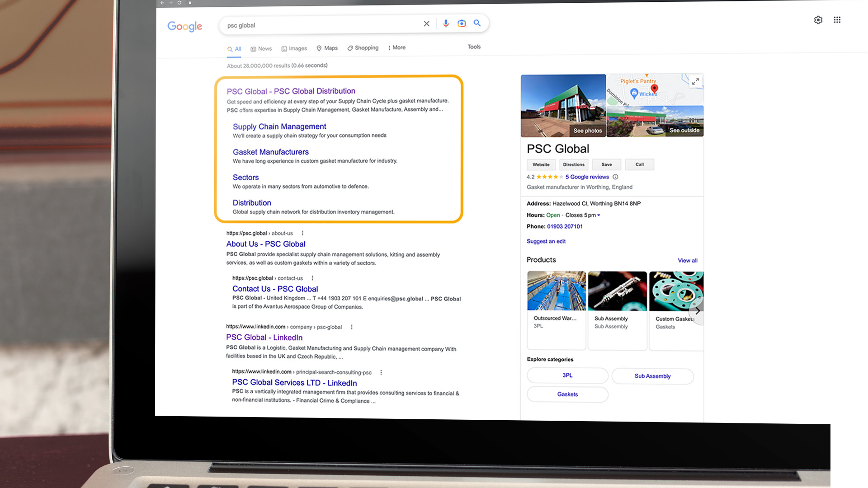Open the settings gear icon

coord(818,20)
